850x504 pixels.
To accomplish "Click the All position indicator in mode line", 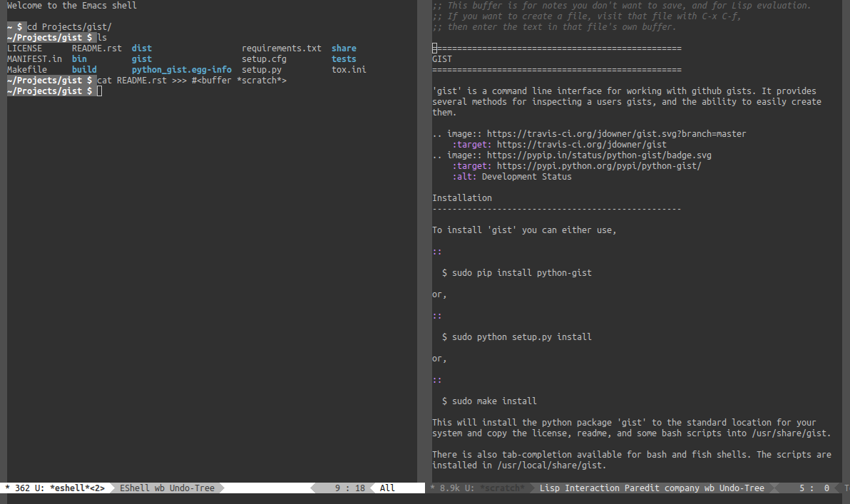I will [x=387, y=488].
